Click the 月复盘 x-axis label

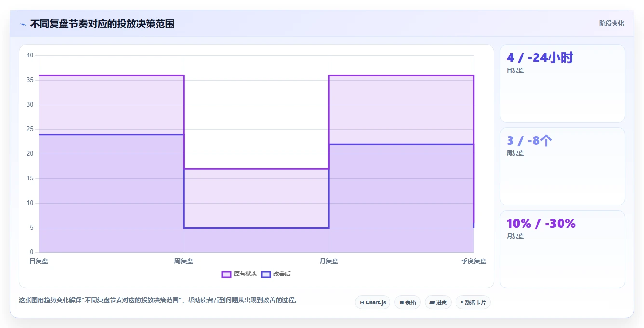[329, 261]
